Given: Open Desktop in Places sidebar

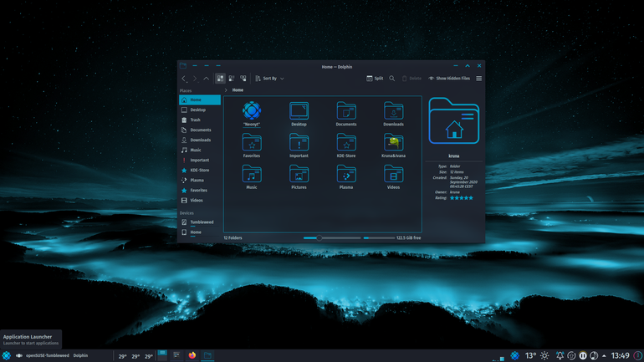Looking at the screenshot, I should (200, 110).
